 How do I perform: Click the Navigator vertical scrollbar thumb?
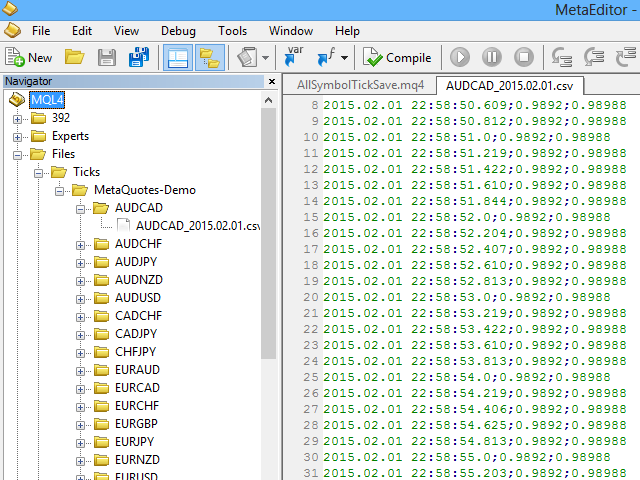click(268, 233)
